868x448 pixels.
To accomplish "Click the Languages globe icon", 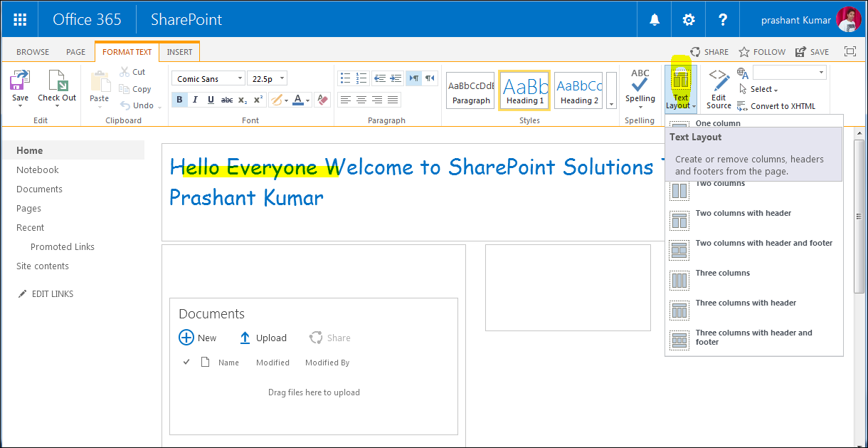I will (743, 73).
